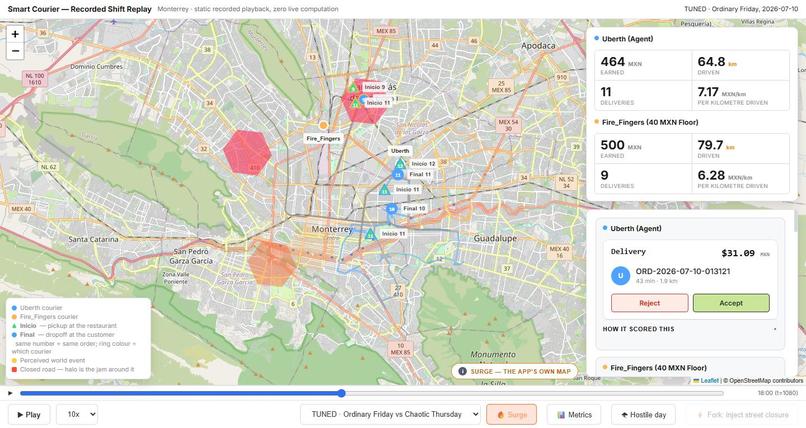The image size is (806, 428).
Task: Accept the $31.09 delivery order
Action: click(731, 303)
